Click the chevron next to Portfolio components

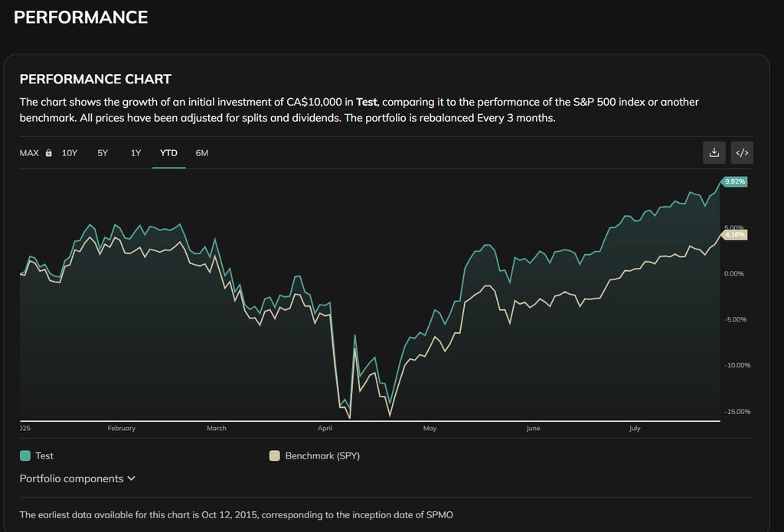coord(132,478)
